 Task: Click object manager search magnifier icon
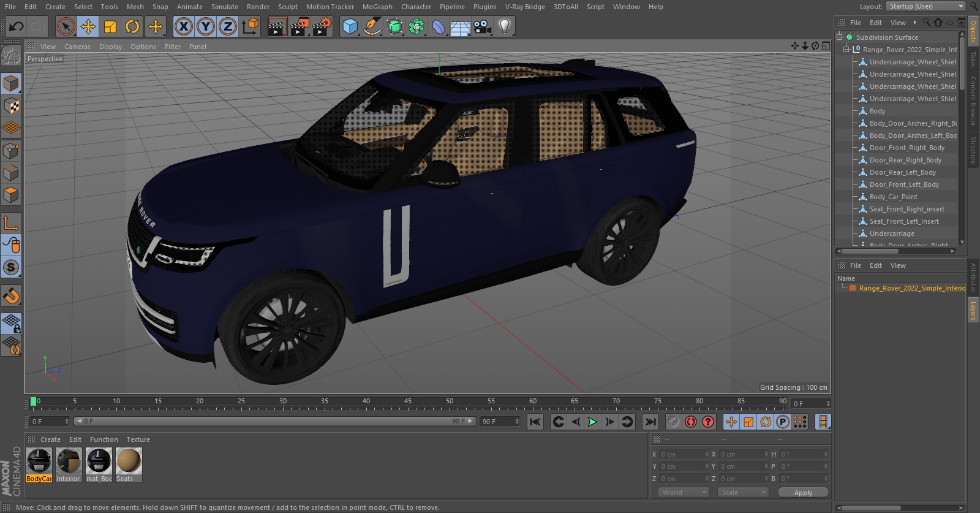[x=927, y=23]
